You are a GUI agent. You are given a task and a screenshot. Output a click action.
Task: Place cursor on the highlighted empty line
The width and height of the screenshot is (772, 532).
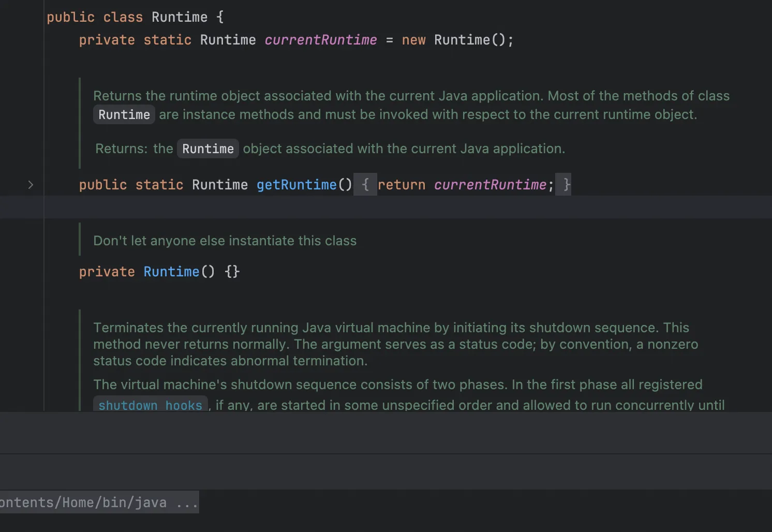[x=362, y=207]
